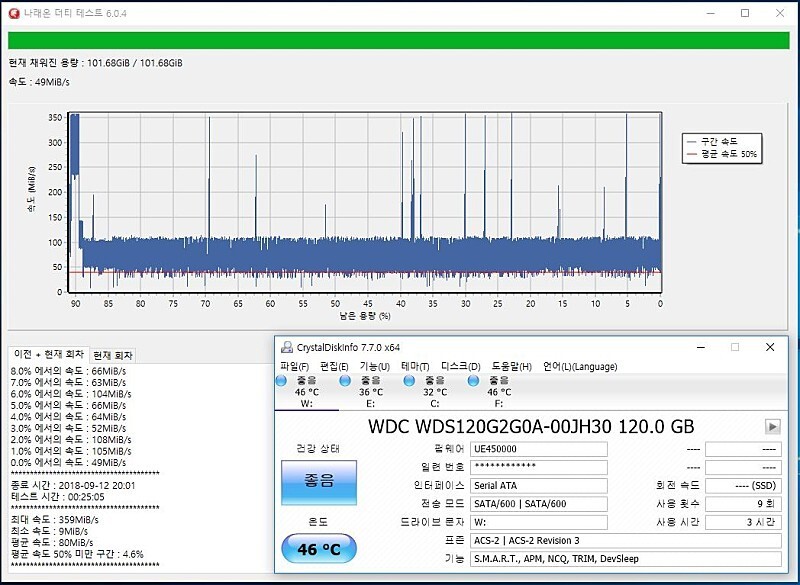Open the 언어(L)(Language) menu
The image size is (800, 585).
580,366
